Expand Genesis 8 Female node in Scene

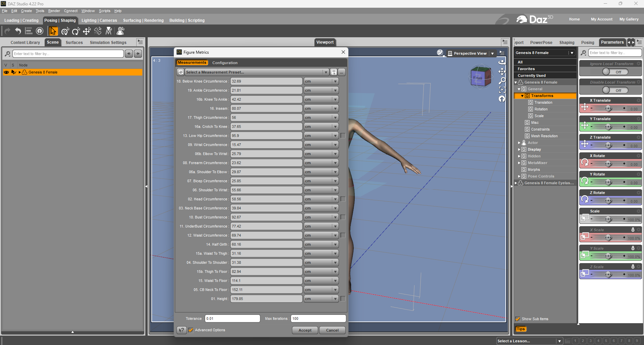point(20,72)
